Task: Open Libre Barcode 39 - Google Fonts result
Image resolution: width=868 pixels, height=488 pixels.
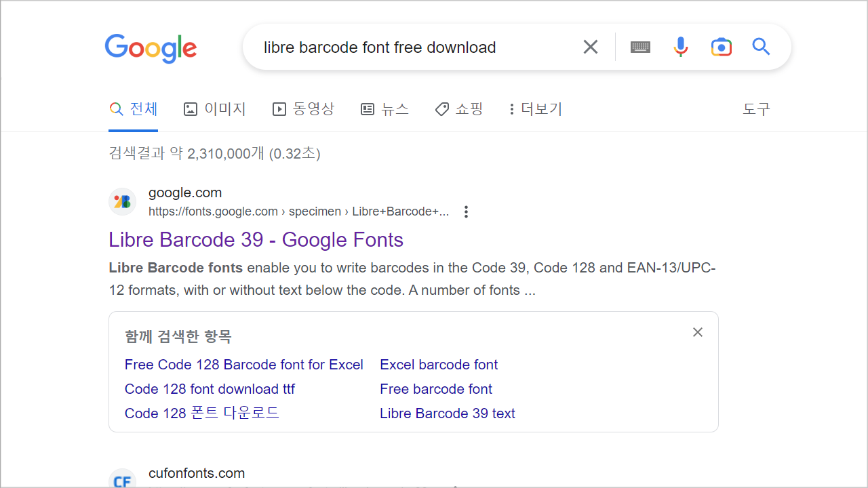Action: click(x=256, y=240)
